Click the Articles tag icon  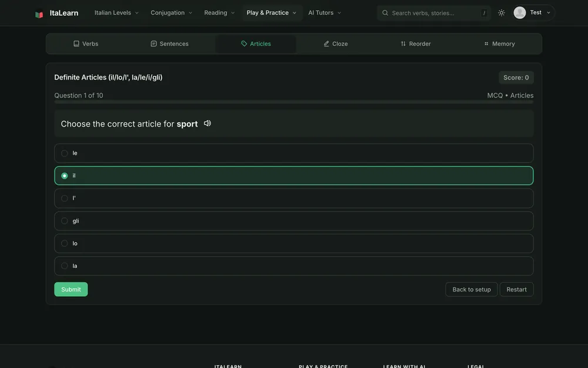click(244, 44)
